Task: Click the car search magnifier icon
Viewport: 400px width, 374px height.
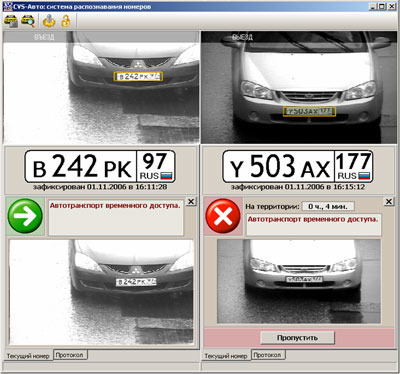Action: click(x=28, y=21)
